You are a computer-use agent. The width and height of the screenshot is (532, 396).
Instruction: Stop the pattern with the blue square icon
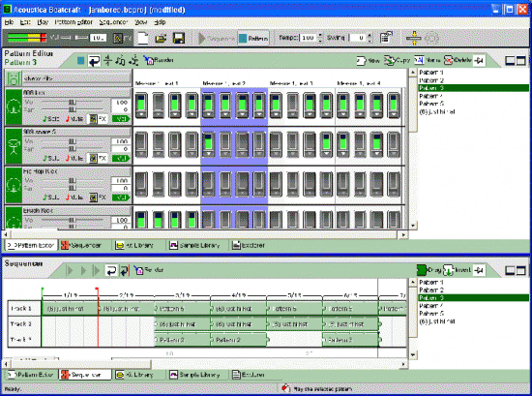(x=80, y=60)
